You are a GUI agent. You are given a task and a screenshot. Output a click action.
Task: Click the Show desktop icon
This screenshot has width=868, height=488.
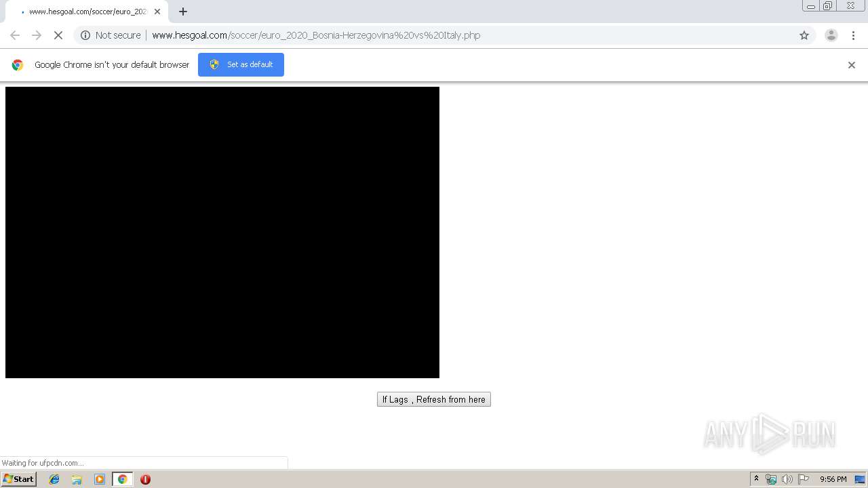pos(860,479)
